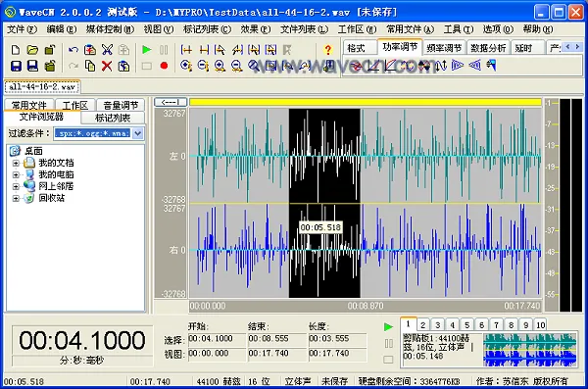Select 桌面 in file browser tree
The image size is (588, 389).
point(33,151)
